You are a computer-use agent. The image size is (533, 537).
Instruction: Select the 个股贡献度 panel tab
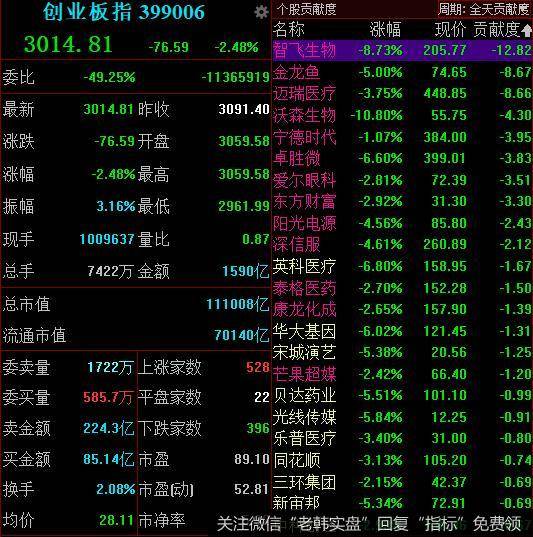(x=306, y=9)
